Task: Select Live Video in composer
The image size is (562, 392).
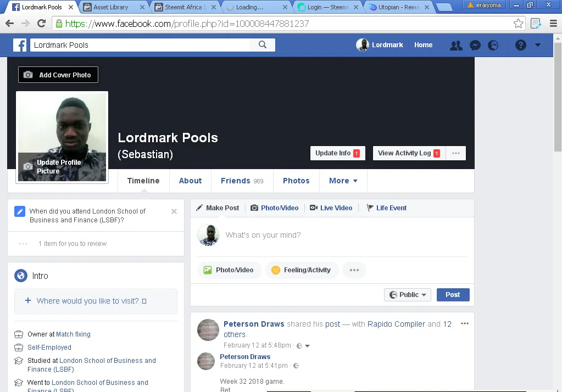Action: pos(331,208)
